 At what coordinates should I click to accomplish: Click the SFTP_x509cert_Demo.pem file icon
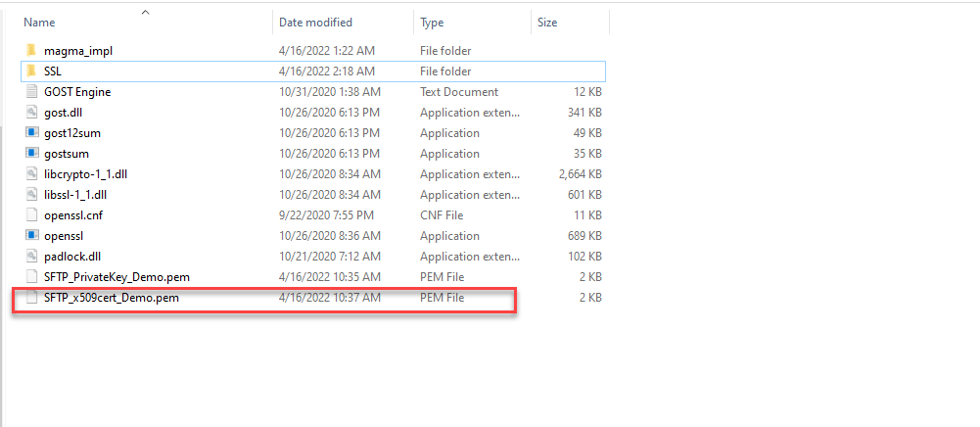click(x=31, y=298)
